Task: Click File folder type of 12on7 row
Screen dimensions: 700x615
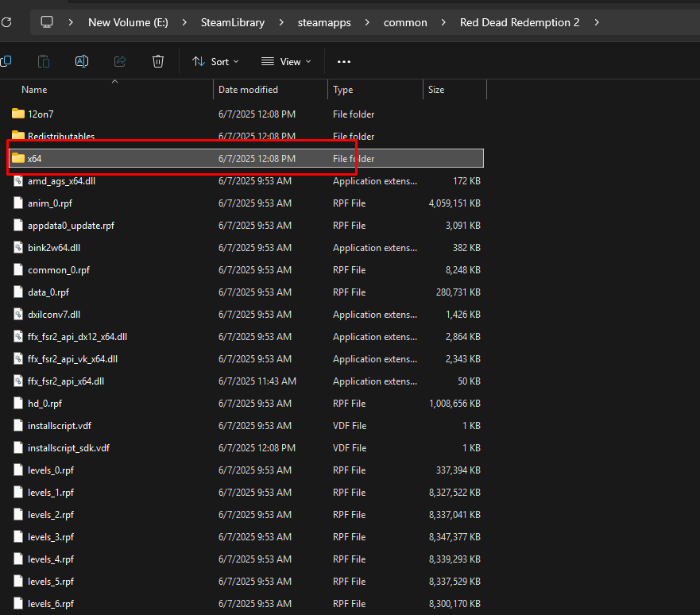Action: click(354, 114)
